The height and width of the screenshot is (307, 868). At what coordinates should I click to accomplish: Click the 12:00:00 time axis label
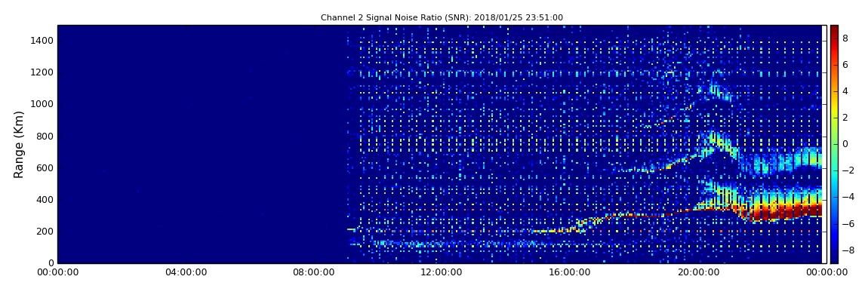tap(440, 272)
